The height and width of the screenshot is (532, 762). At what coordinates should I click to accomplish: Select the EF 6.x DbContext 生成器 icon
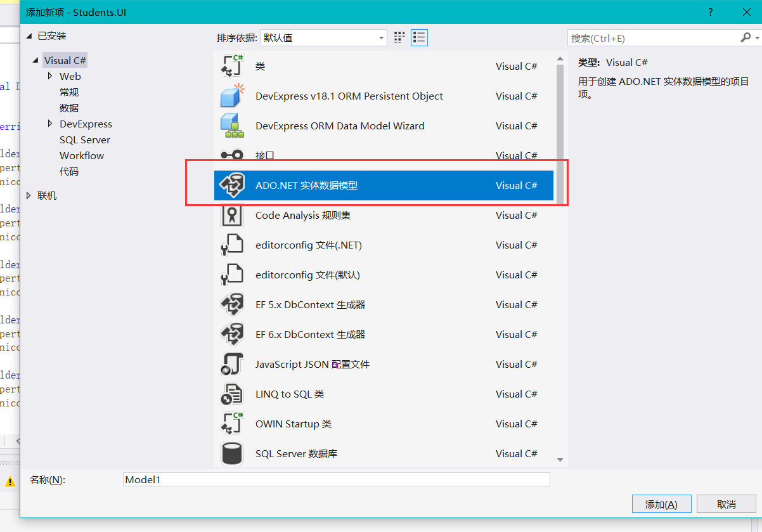pos(232,335)
